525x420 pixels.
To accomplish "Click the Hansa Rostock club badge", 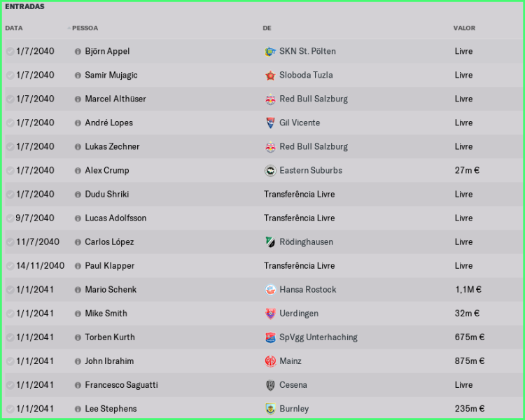I will click(x=270, y=289).
